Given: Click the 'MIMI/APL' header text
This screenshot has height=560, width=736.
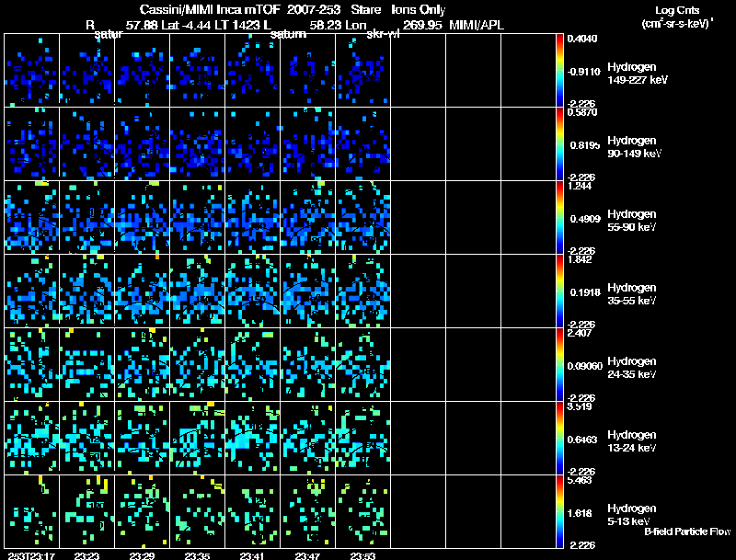Looking at the screenshot, I should pyautogui.click(x=477, y=26).
